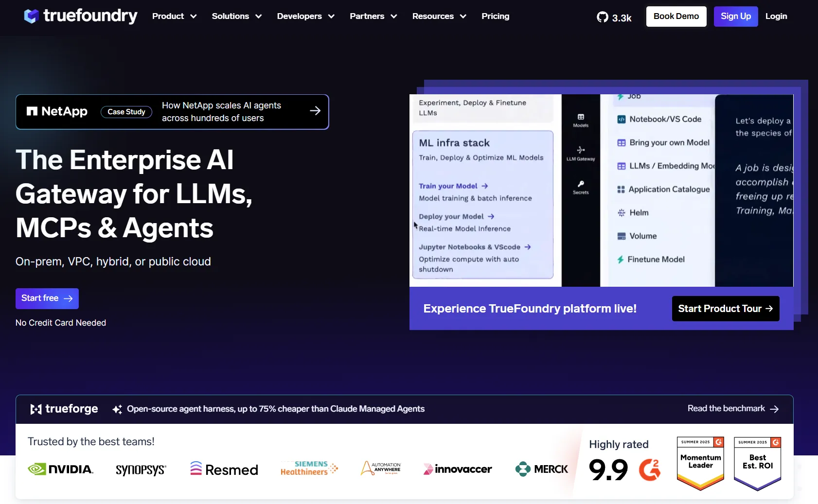Open Deploy your Model link
The image size is (818, 504).
click(x=457, y=217)
